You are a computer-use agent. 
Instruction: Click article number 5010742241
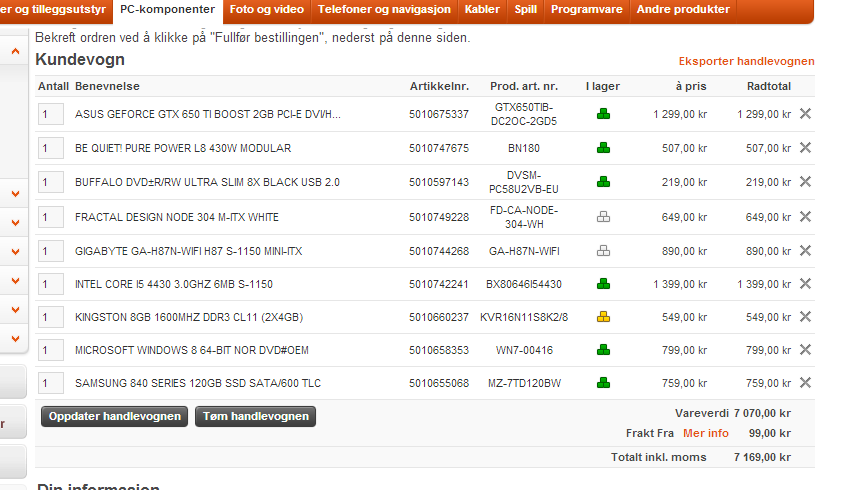click(x=439, y=284)
